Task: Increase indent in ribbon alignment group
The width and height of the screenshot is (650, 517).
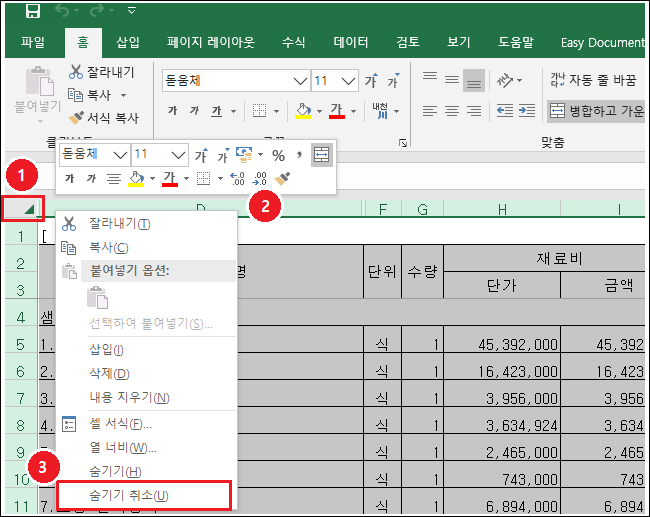Action: click(x=527, y=111)
